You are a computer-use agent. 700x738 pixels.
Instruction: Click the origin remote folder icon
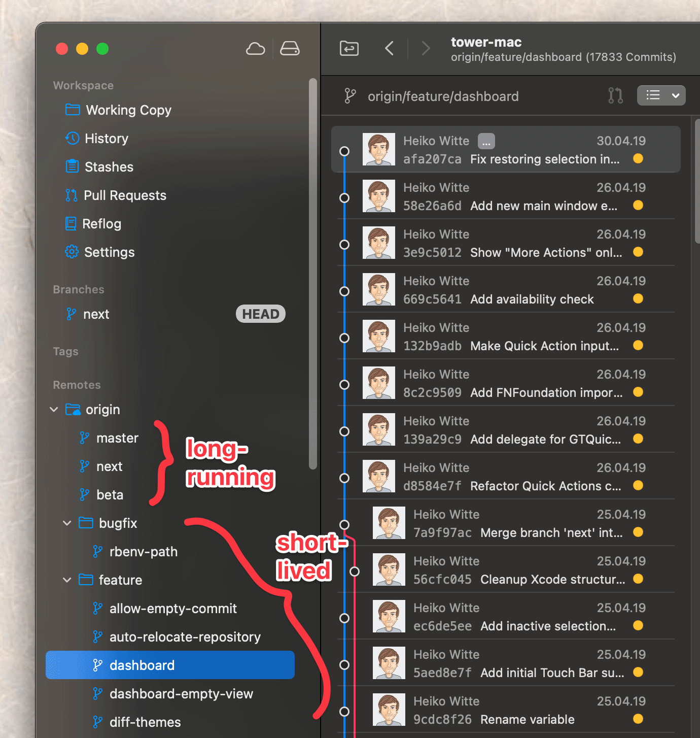point(73,409)
